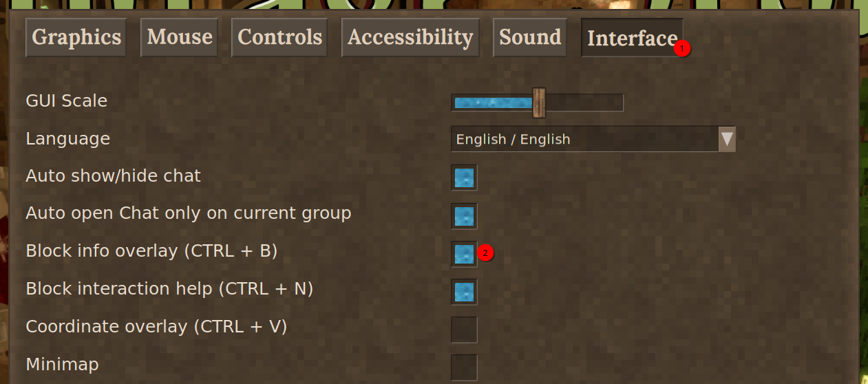Image resolution: width=868 pixels, height=384 pixels.
Task: Click the blue filled part of GUI Scale slider
Action: 491,103
